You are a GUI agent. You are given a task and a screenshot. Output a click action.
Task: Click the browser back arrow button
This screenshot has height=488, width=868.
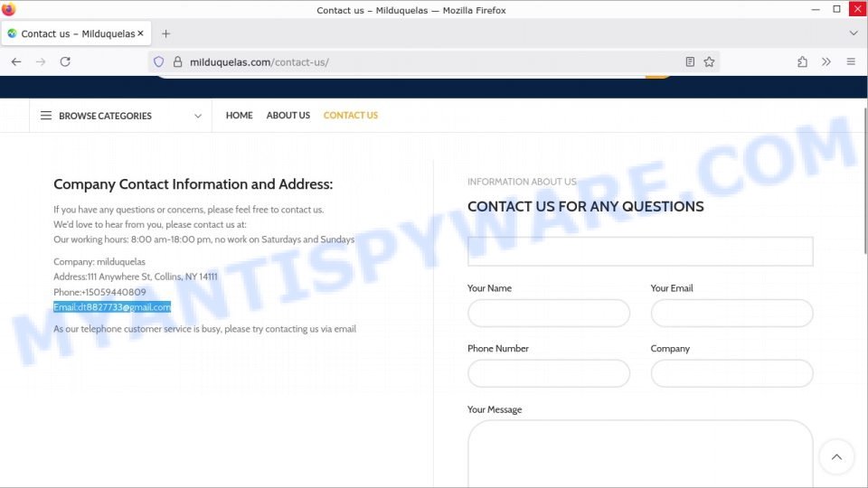click(x=16, y=61)
